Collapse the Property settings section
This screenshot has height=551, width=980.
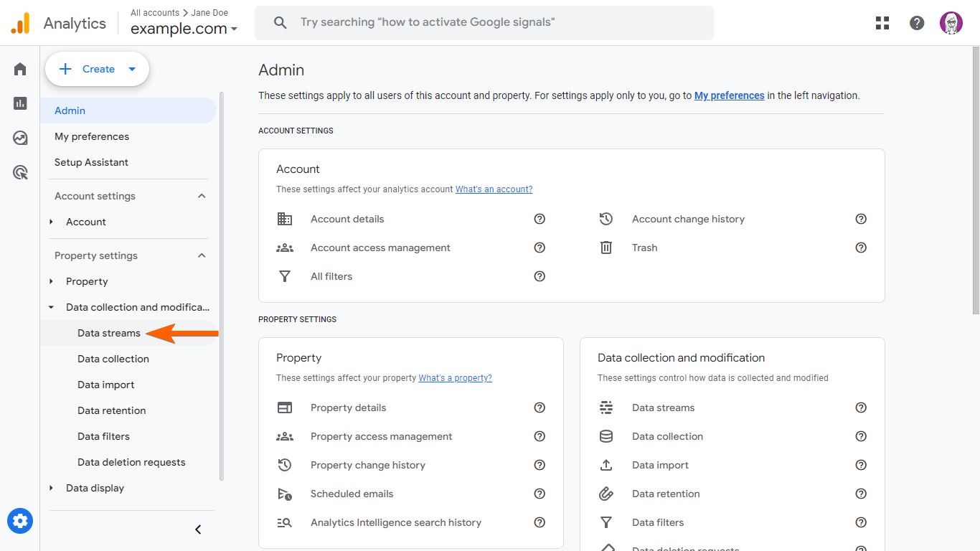point(202,255)
